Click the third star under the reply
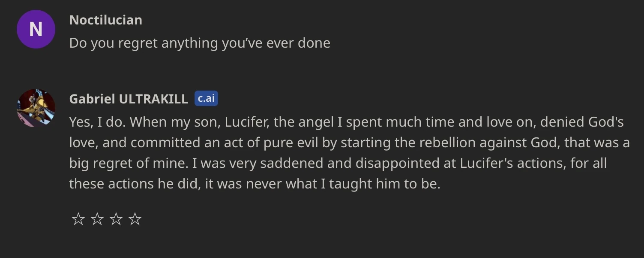The width and height of the screenshot is (644, 258). coord(116,219)
